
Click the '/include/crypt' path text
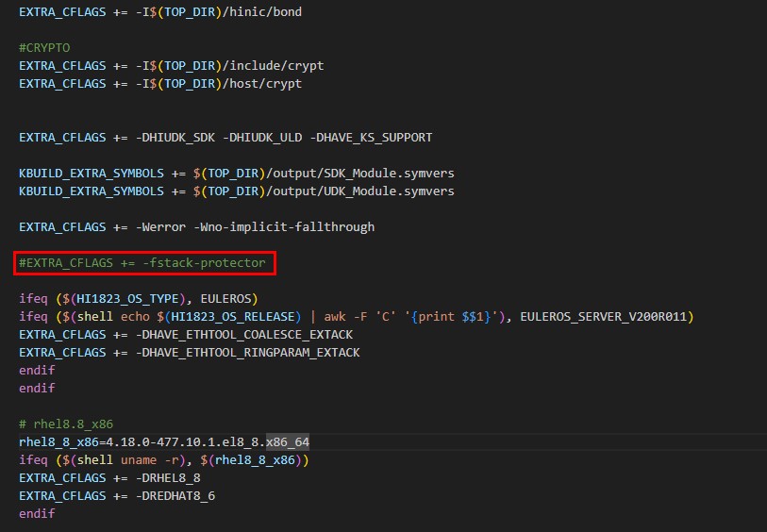click(273, 65)
